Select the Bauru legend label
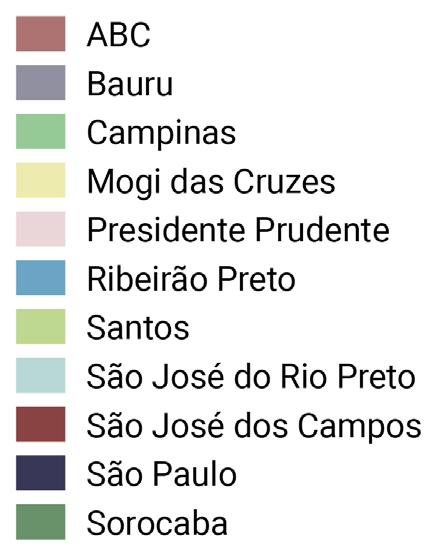The image size is (437, 555). pyautogui.click(x=130, y=84)
